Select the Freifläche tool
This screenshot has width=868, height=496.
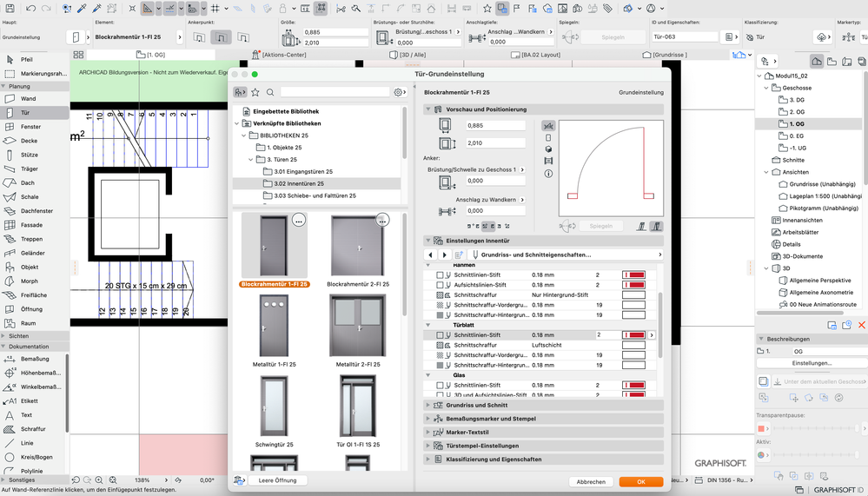[x=35, y=295]
